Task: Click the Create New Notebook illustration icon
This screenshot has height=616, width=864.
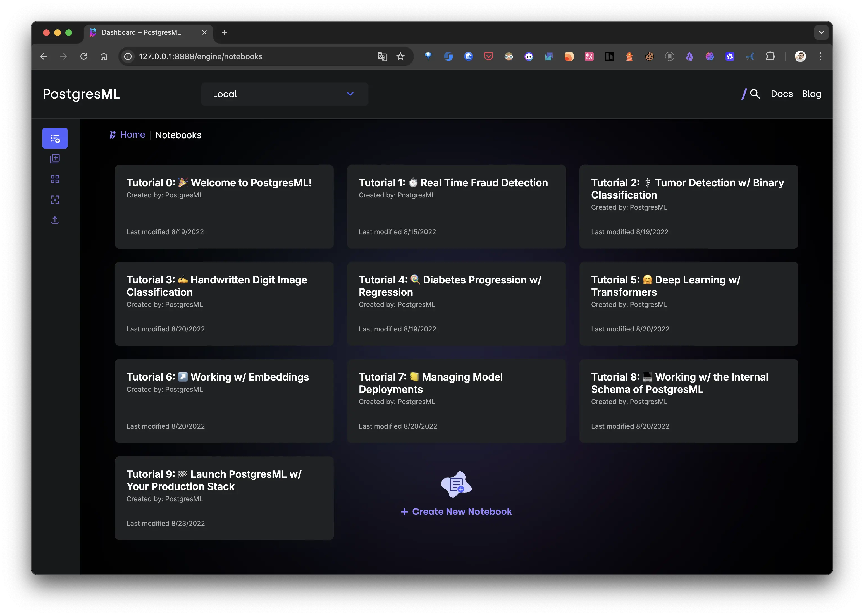Action: coord(456,484)
